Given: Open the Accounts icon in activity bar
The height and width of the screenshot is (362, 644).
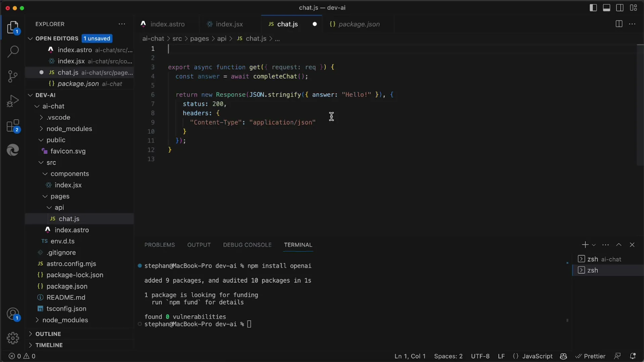Looking at the screenshot, I should click(13, 314).
